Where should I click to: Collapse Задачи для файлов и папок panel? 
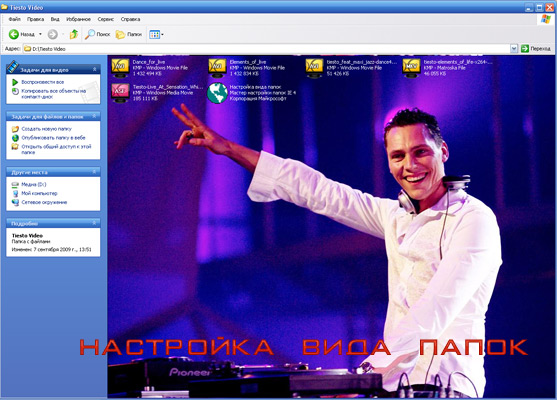[94, 116]
